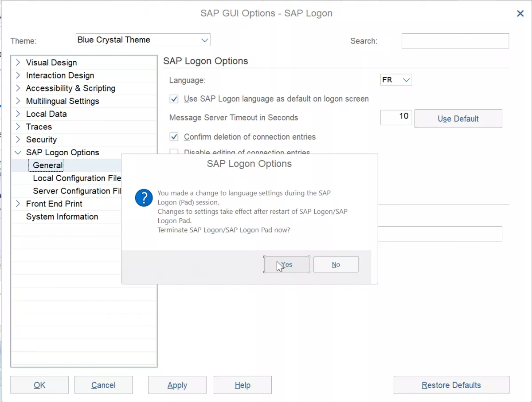The image size is (532, 402).
Task: Select Local Configuration Files tree item
Action: tap(77, 178)
